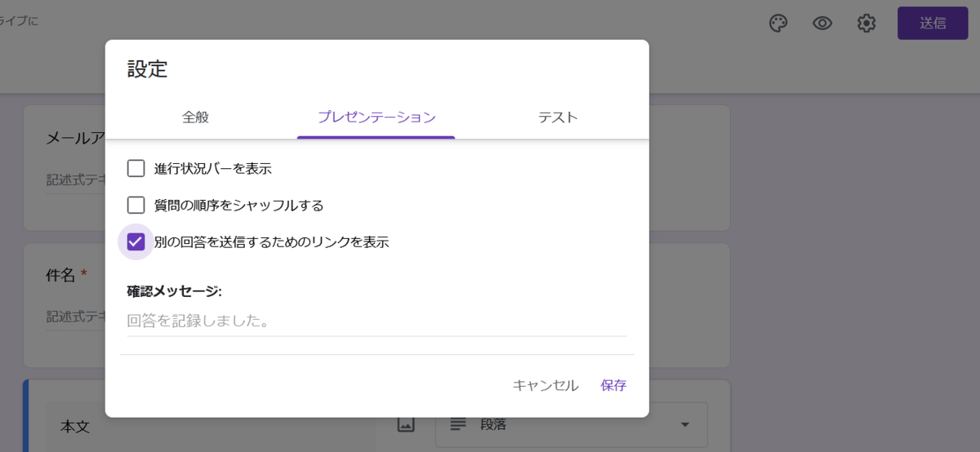Check 質問の順序をシャッフルする checkbox

tap(136, 205)
